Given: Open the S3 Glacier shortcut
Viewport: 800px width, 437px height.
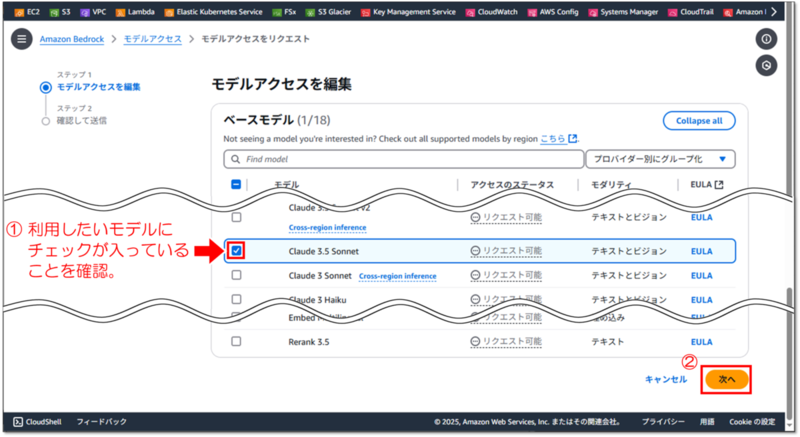Looking at the screenshot, I should pyautogui.click(x=328, y=12).
